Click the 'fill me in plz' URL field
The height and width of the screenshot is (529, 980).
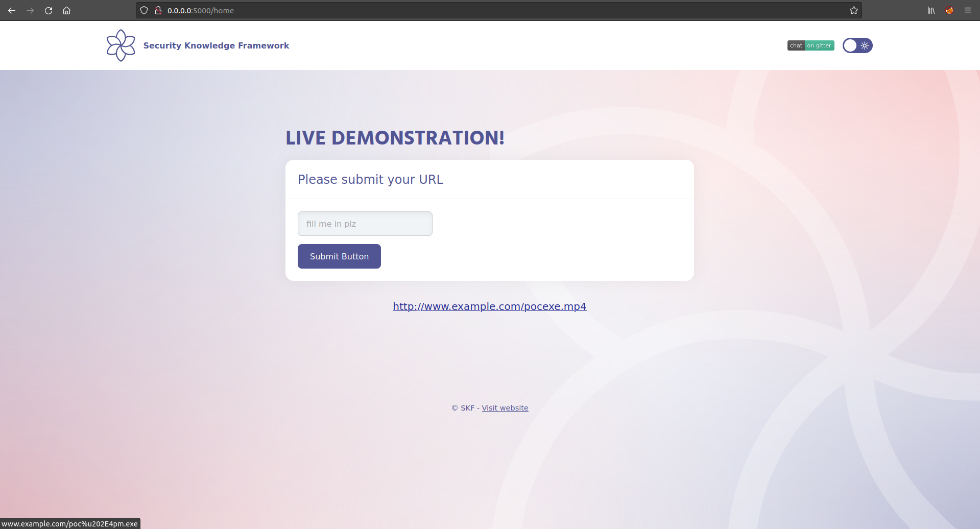point(365,224)
